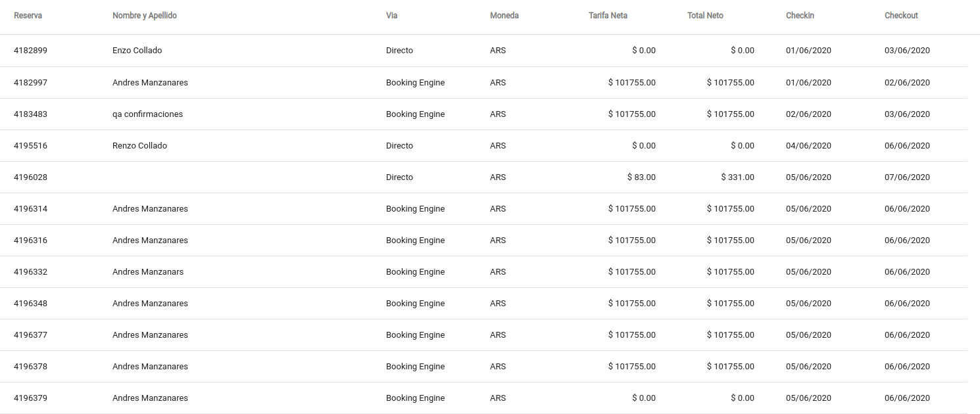980x414 pixels.
Task: Click the Moneda column header
Action: click(504, 16)
